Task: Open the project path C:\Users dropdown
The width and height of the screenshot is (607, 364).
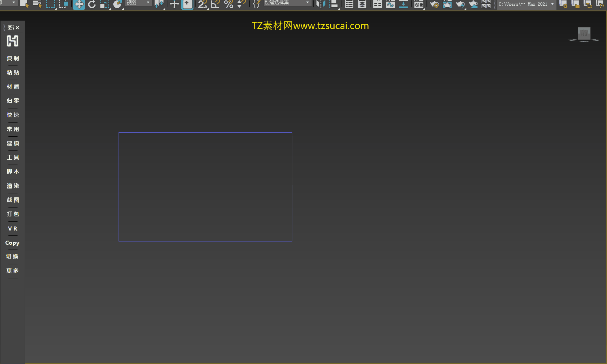Action: pos(526,4)
